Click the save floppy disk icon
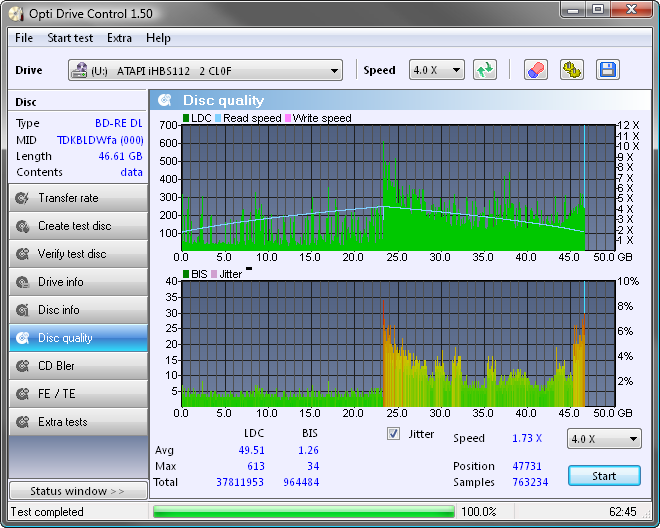 point(608,70)
